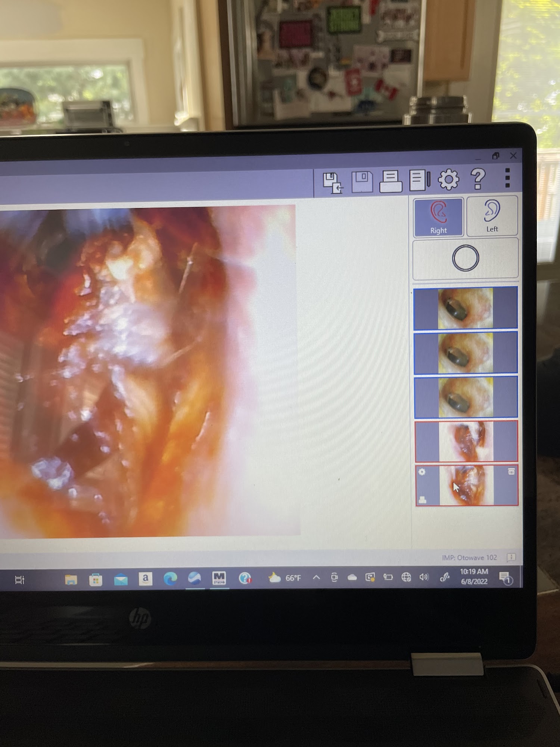Select the first blue-bordered ear thumbnail

click(x=466, y=308)
